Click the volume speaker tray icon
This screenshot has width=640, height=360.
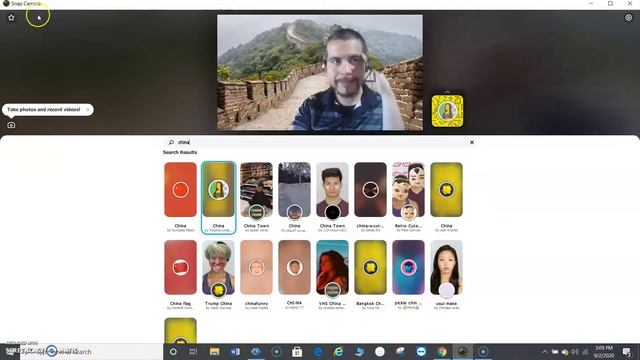tap(575, 351)
